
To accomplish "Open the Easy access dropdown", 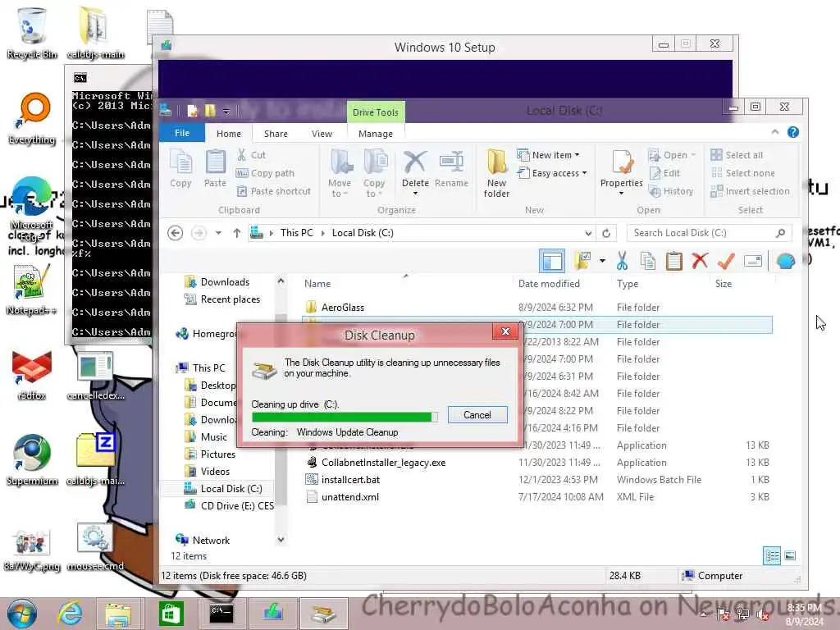I will (552, 173).
